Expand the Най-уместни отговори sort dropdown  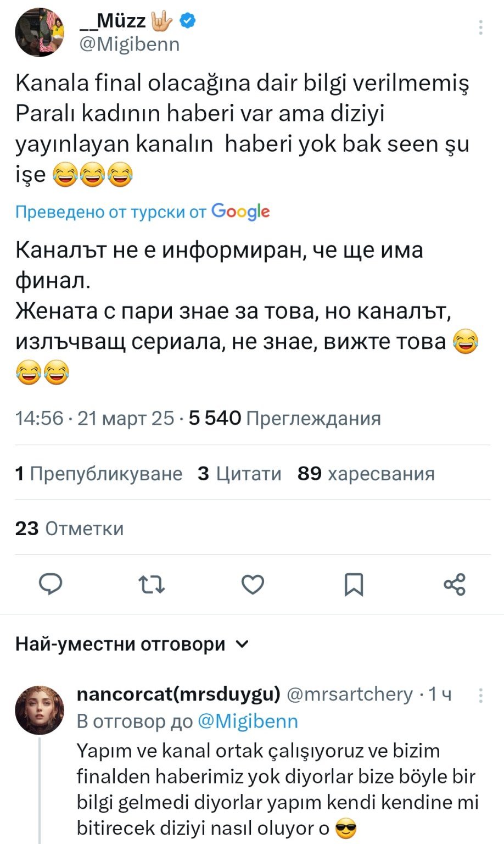point(242,644)
